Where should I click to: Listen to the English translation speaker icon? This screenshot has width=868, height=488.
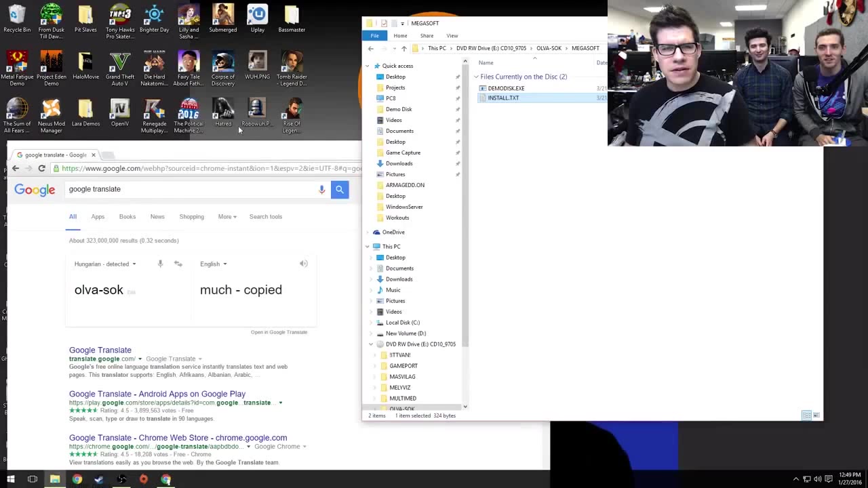(x=304, y=264)
